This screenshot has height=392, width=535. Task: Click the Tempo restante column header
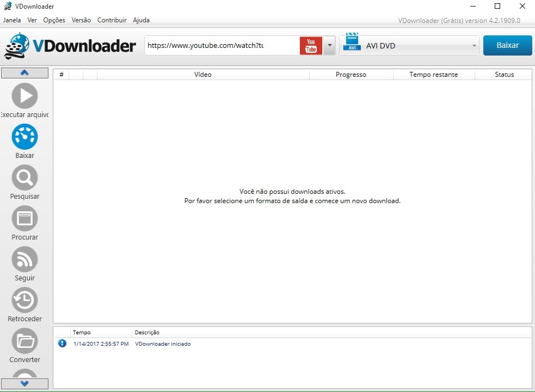434,75
